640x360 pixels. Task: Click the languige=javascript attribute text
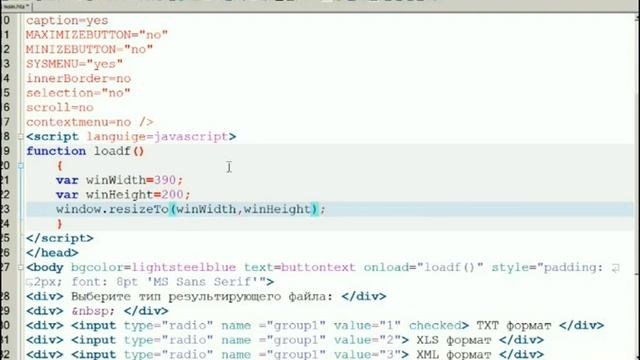pos(157,137)
